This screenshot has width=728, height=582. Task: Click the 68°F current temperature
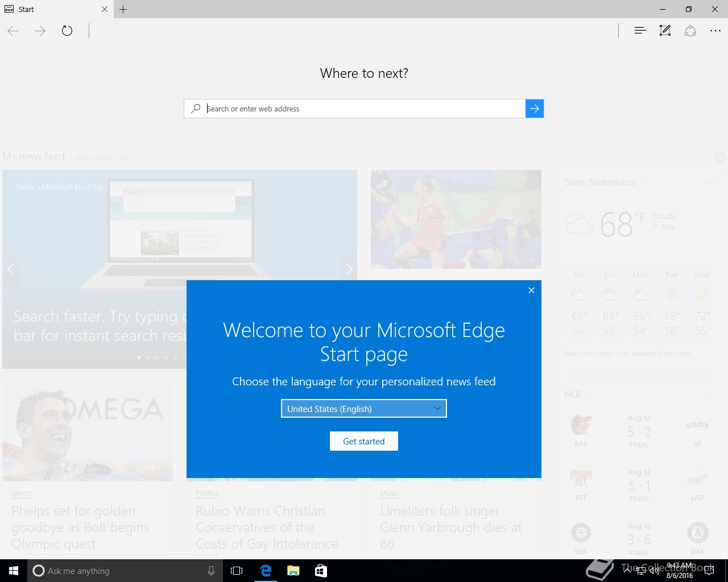622,224
